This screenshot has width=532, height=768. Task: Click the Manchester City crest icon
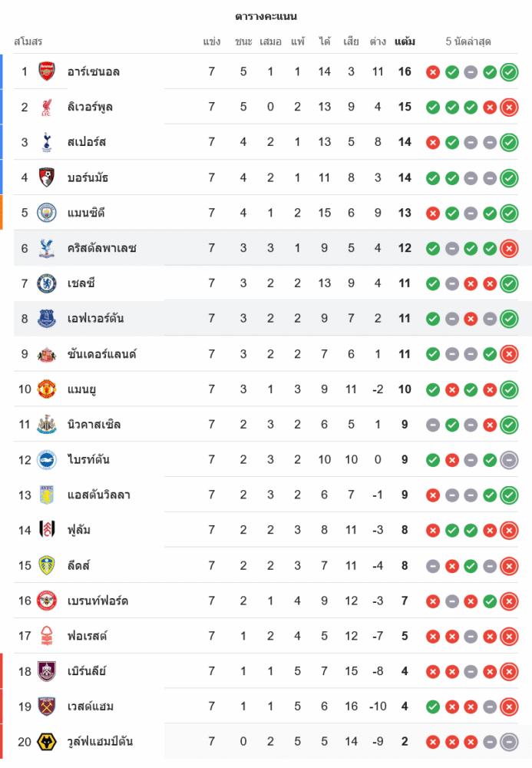(x=47, y=213)
